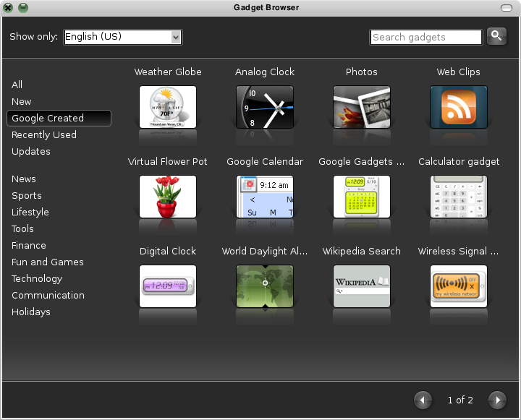
Task: Choose the Wikipedia Search gadget icon
Action: 362,286
